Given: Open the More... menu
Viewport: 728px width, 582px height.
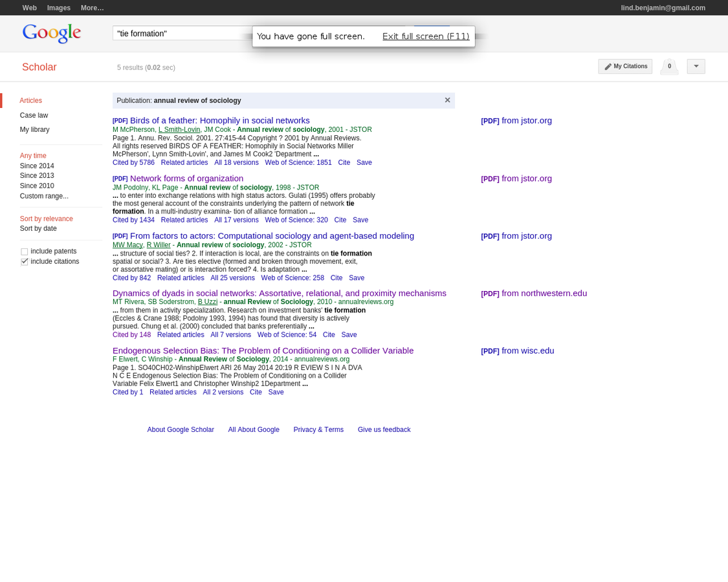Looking at the screenshot, I should coord(92,8).
